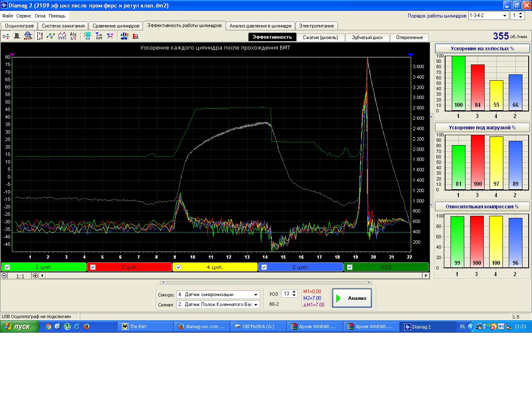Screen dimensions: 532x393
Task: Click the car with bar chart icon
Action: (x=124, y=36)
